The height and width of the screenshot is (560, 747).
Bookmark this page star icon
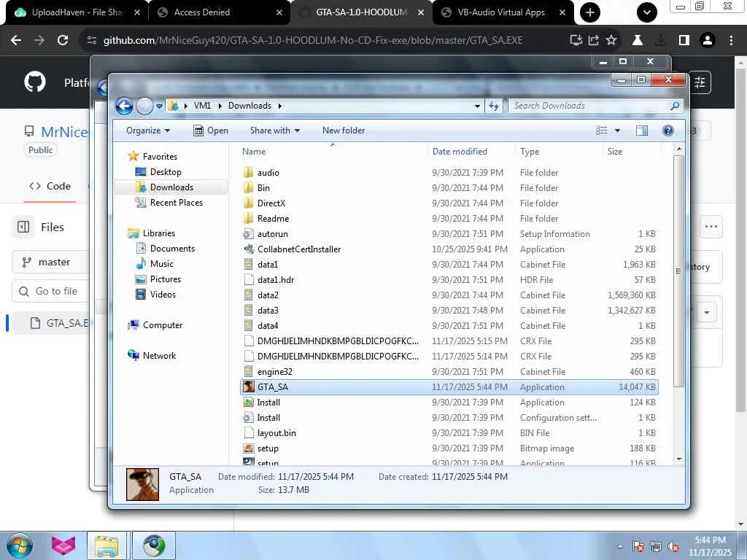pos(611,41)
